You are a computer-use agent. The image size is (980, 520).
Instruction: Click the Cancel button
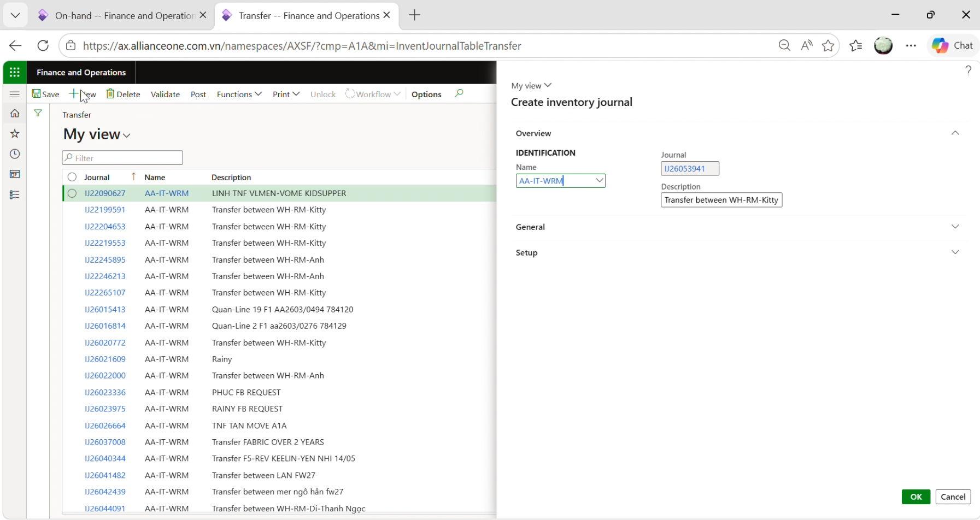click(x=953, y=497)
